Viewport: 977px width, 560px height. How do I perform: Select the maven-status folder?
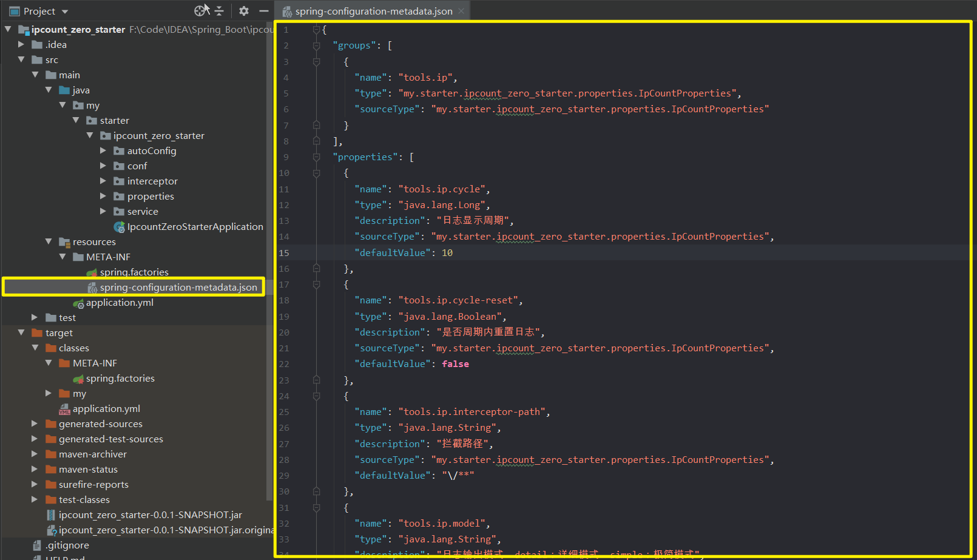tap(88, 469)
